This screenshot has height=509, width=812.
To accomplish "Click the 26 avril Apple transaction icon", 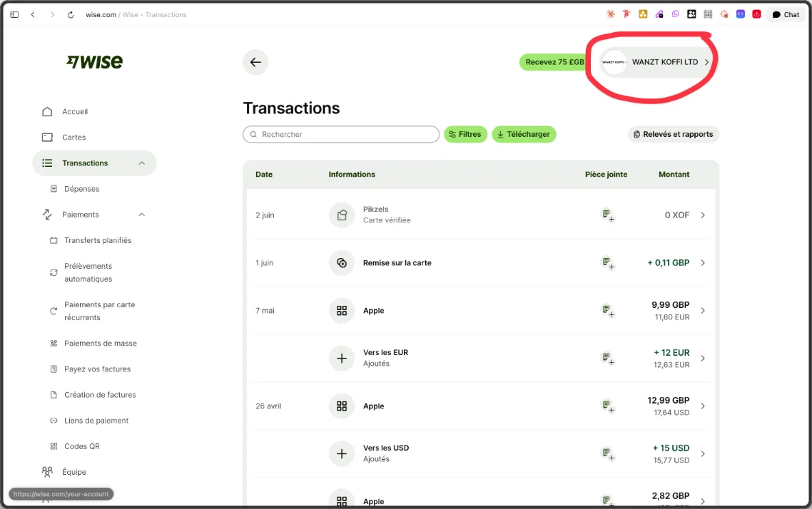I will coord(342,406).
